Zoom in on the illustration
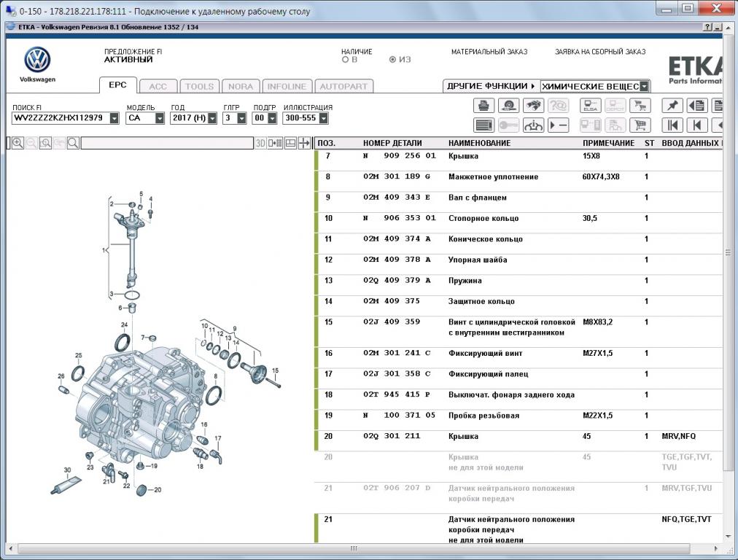 (18, 143)
